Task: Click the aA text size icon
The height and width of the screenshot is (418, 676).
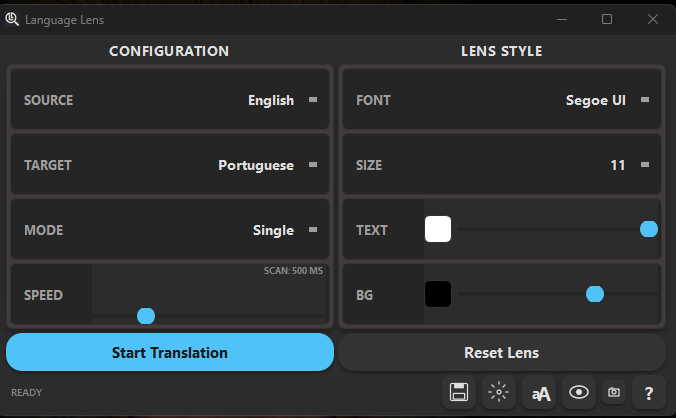Action: pos(539,392)
